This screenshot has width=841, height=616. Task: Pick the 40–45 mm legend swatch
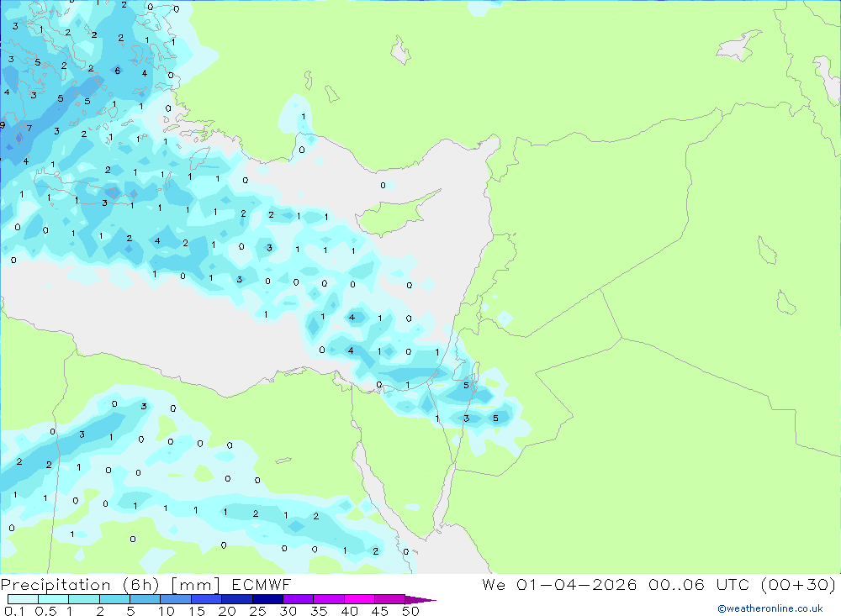359,599
